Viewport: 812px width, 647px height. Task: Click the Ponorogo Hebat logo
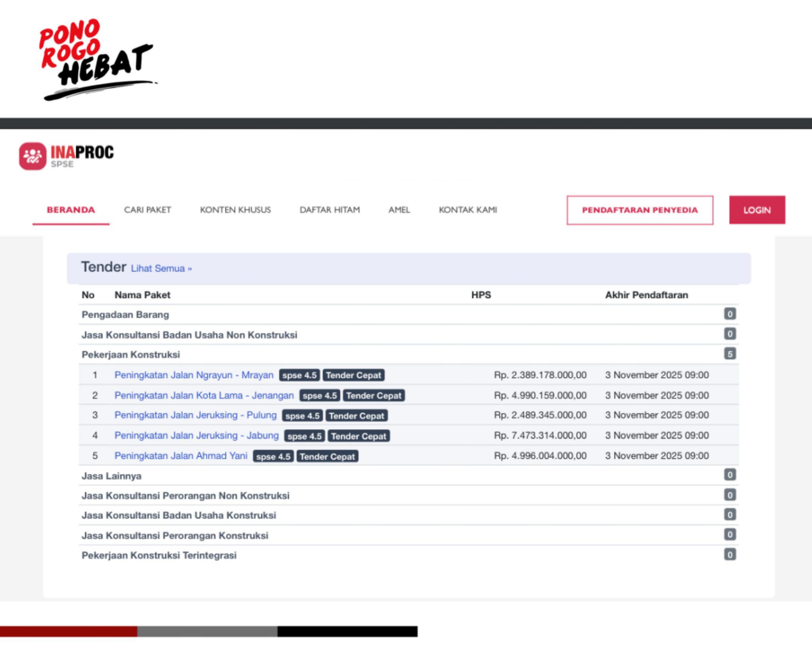coord(97,59)
